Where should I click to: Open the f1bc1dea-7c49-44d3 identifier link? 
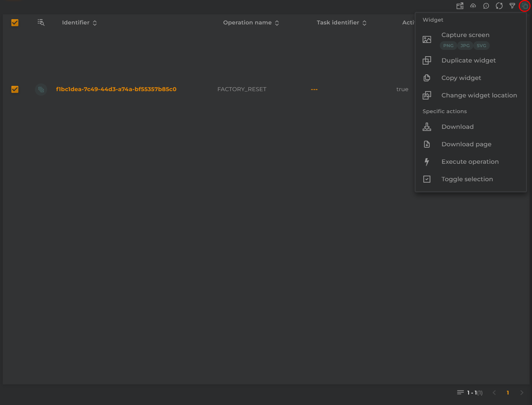click(116, 89)
